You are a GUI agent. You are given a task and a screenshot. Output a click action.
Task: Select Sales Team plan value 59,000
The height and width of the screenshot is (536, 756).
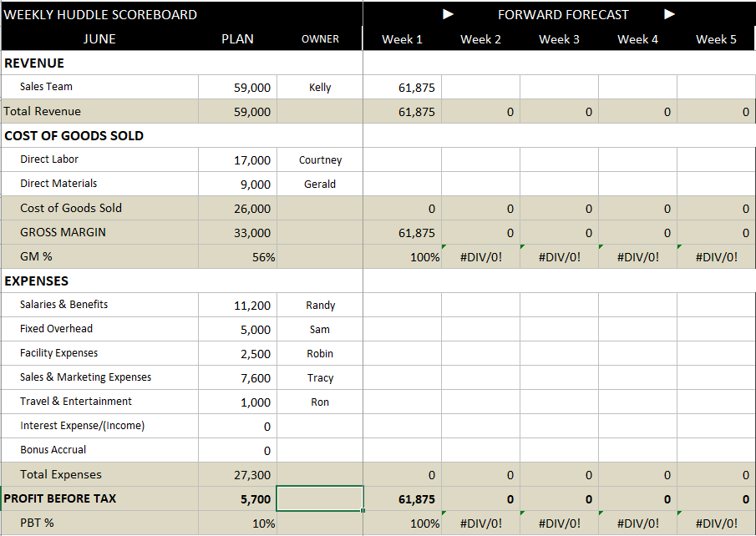click(x=237, y=87)
